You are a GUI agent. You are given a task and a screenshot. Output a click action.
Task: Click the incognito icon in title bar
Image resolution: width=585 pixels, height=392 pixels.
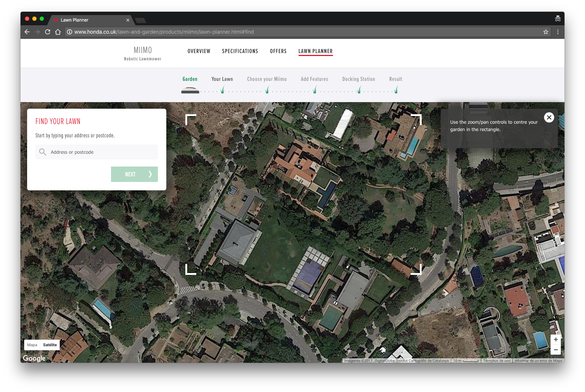click(558, 19)
